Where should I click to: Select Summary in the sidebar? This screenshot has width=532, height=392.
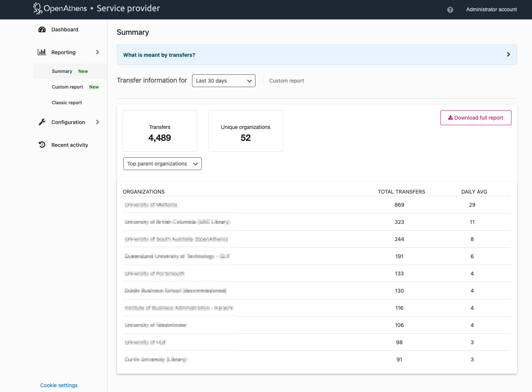tap(62, 71)
